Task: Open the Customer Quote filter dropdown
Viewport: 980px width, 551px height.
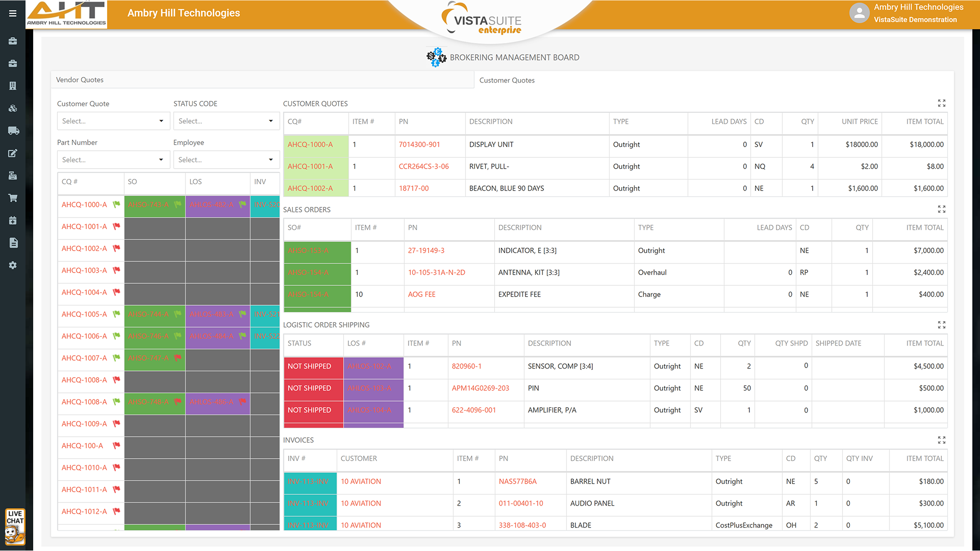Action: [113, 121]
